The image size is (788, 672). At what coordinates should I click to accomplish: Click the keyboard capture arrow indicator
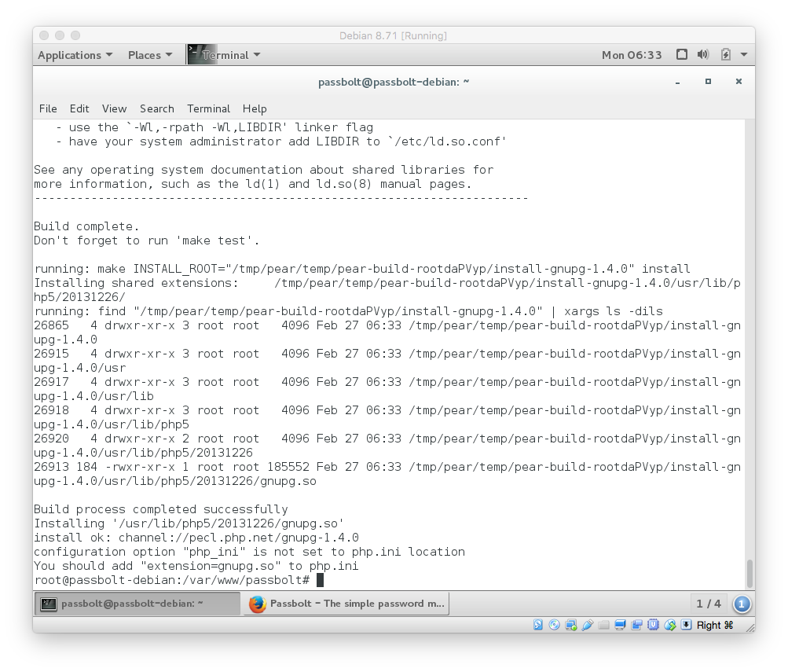tap(686, 625)
